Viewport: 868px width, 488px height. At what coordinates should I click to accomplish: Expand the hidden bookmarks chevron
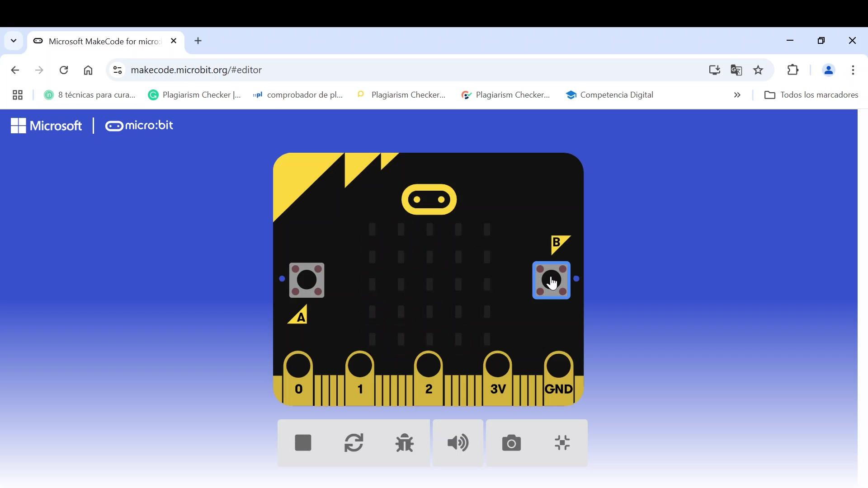tap(737, 95)
